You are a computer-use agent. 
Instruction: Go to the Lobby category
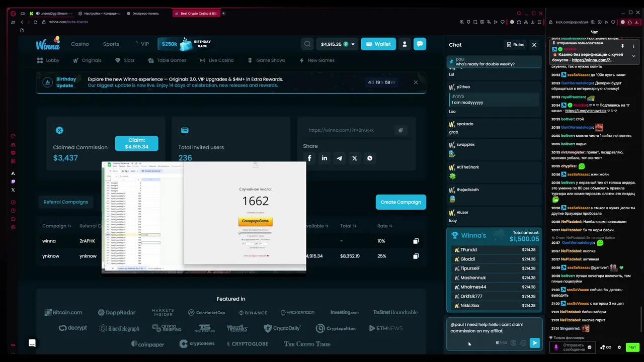click(48, 60)
